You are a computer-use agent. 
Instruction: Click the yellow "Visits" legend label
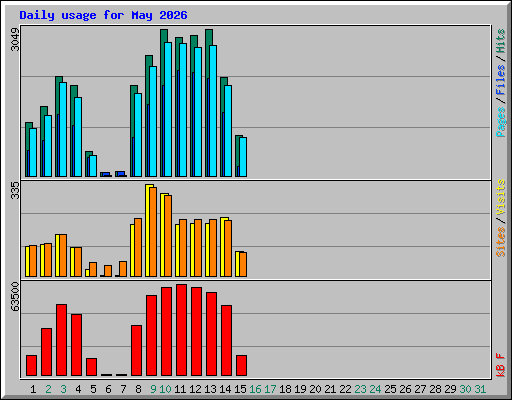tap(500, 197)
